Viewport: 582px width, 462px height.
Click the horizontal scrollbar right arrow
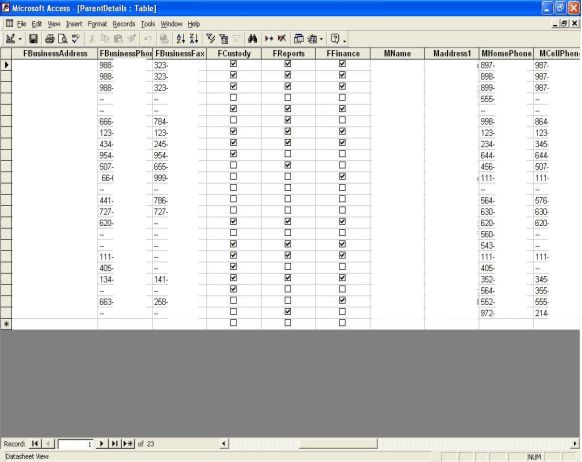point(575,443)
